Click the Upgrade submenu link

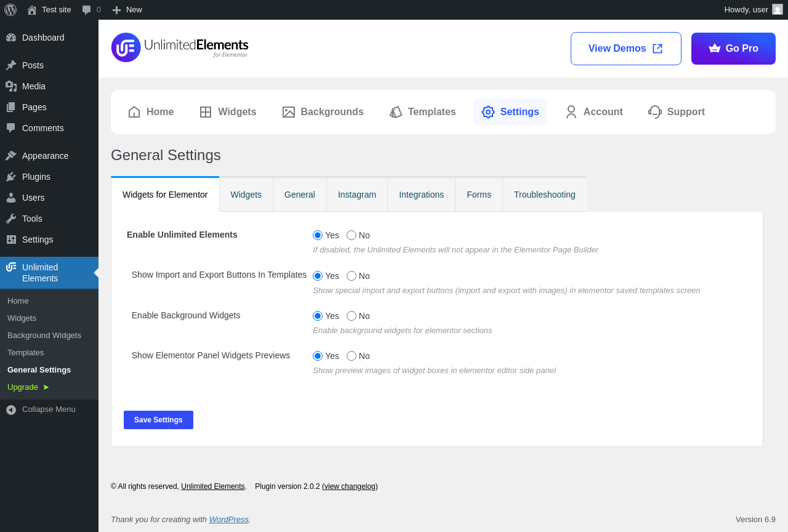coord(28,387)
